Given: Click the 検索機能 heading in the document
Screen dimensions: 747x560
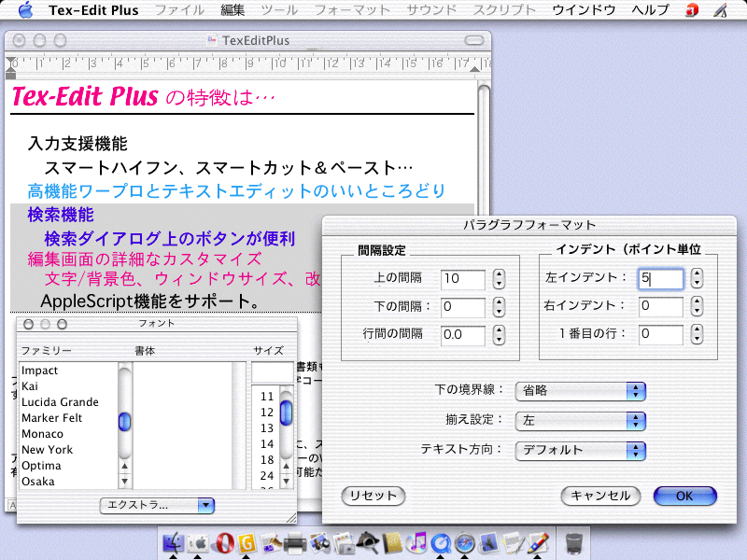Looking at the screenshot, I should point(61,215).
